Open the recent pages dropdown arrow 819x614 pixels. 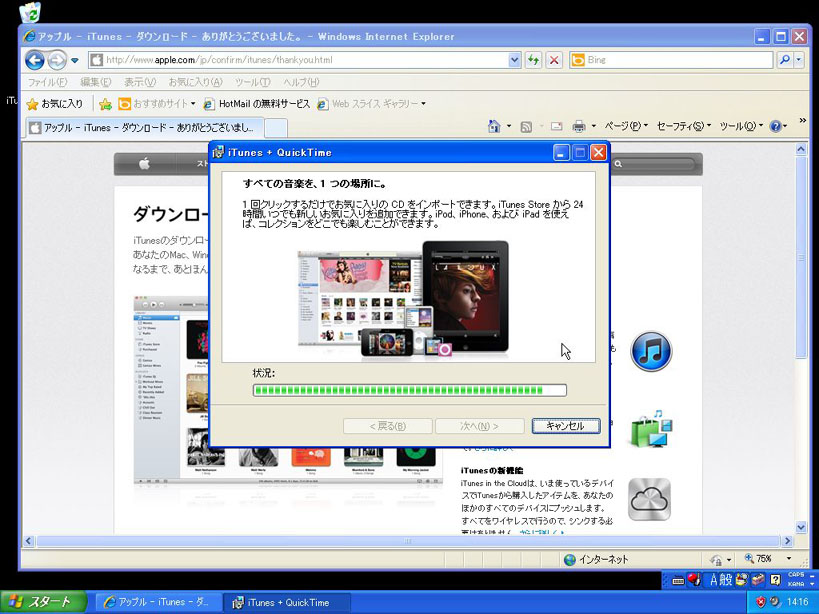[75, 60]
